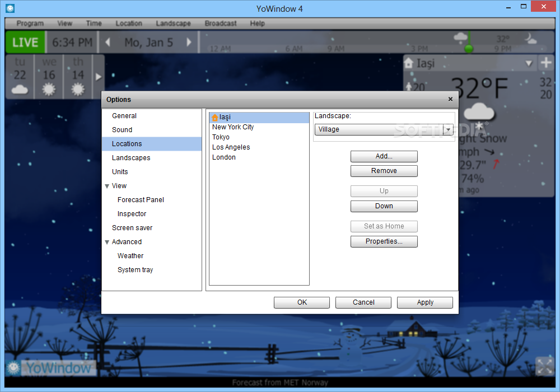Open the location dropdown arrow in the inspector
Image resolution: width=560 pixels, height=392 pixels.
click(529, 63)
